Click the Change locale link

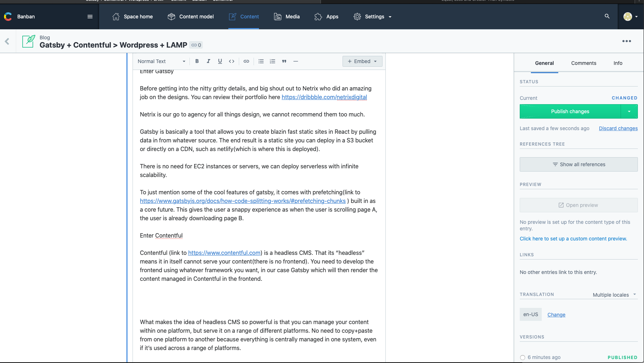(556, 315)
